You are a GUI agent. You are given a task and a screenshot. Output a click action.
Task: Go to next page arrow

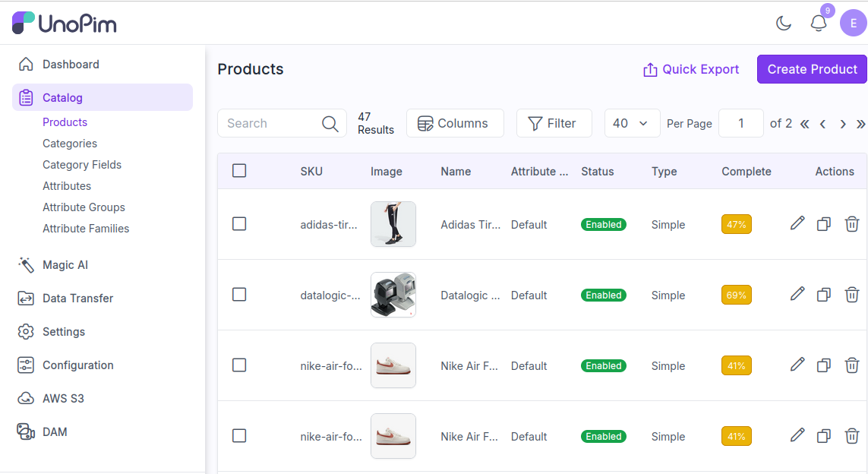(842, 124)
